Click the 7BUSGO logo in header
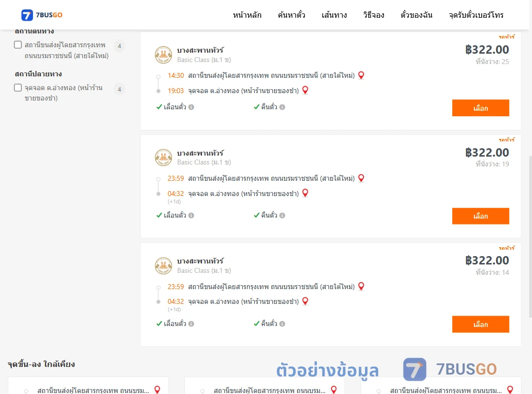532x394 pixels. pyautogui.click(x=42, y=15)
